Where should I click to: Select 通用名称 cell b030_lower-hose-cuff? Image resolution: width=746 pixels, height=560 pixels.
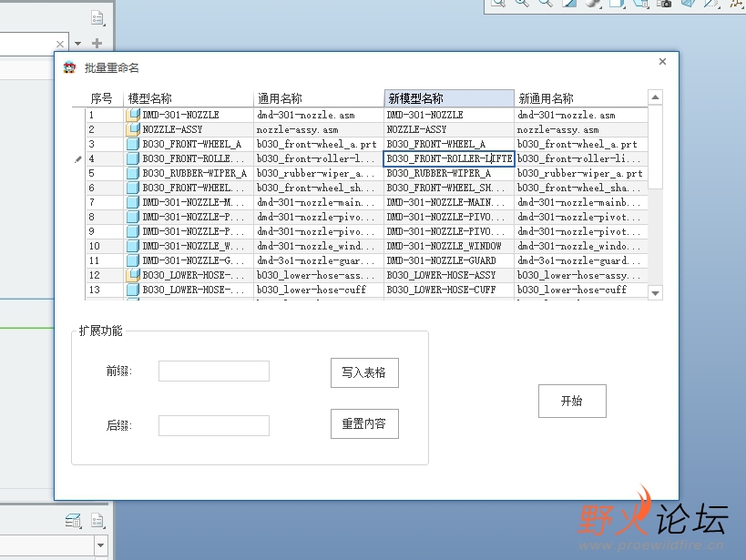coord(319,290)
